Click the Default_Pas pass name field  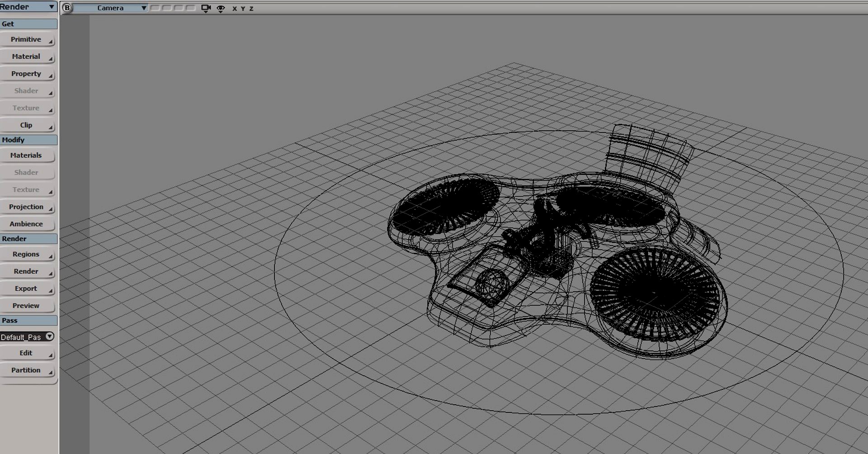pos(23,337)
